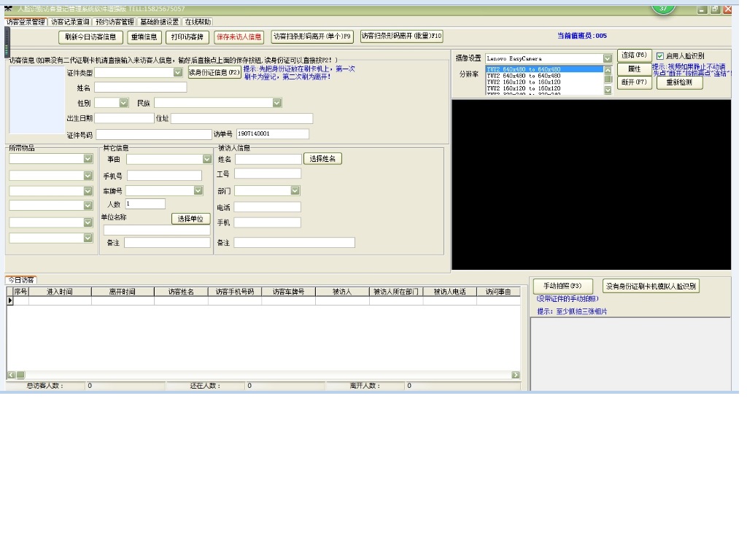Image resolution: width=747 pixels, height=560 pixels.
Task: Toggle the 启用人脸识别 checkbox
Action: [659, 56]
